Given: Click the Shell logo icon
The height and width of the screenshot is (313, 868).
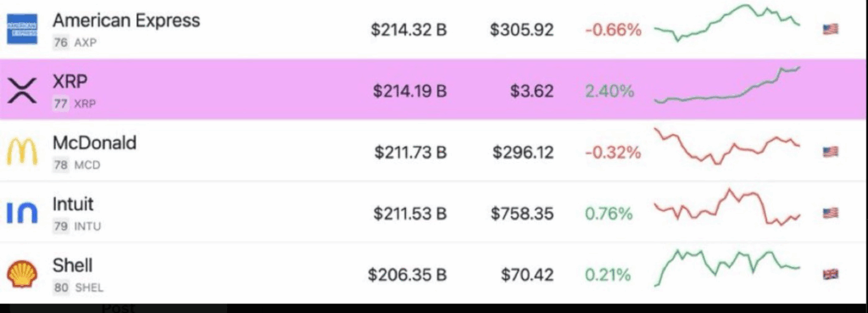Looking at the screenshot, I should point(22,274).
